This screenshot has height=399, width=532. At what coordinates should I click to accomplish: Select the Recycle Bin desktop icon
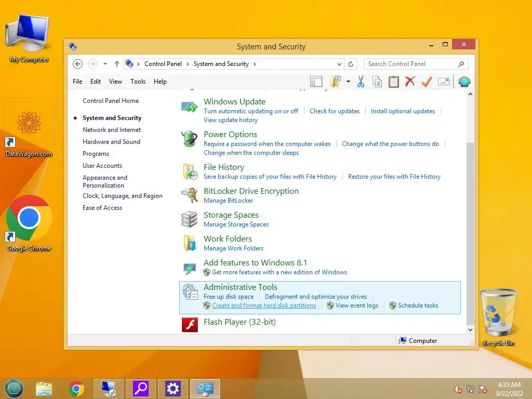pos(498,317)
